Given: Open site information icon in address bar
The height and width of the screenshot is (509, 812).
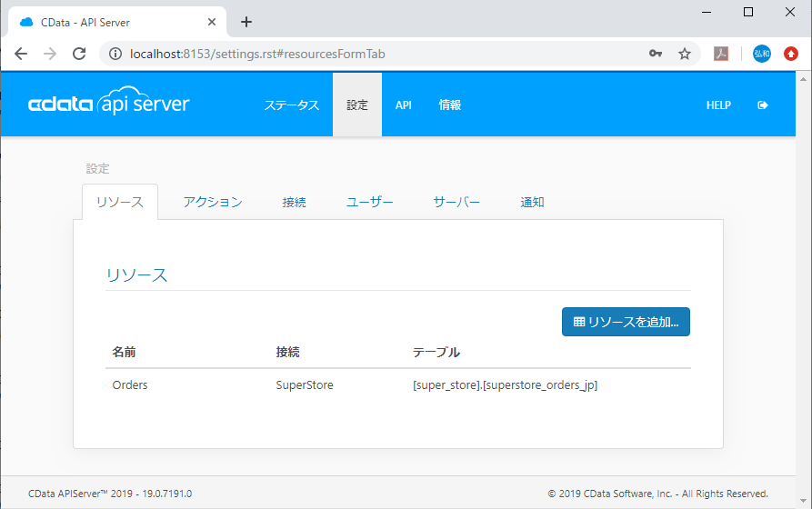Looking at the screenshot, I should (115, 54).
